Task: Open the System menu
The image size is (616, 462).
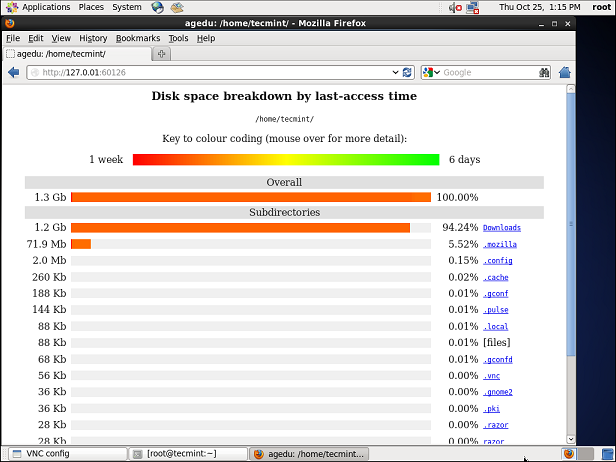Action: pos(126,7)
